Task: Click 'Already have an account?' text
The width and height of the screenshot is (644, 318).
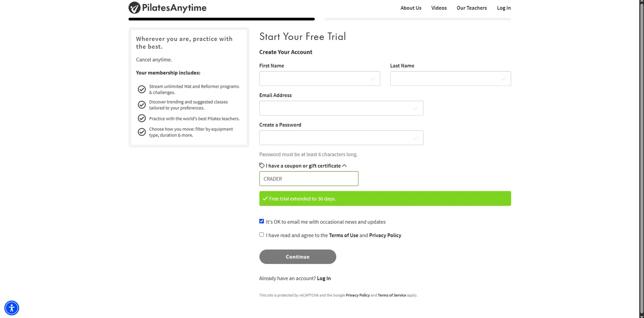Action: point(287,278)
